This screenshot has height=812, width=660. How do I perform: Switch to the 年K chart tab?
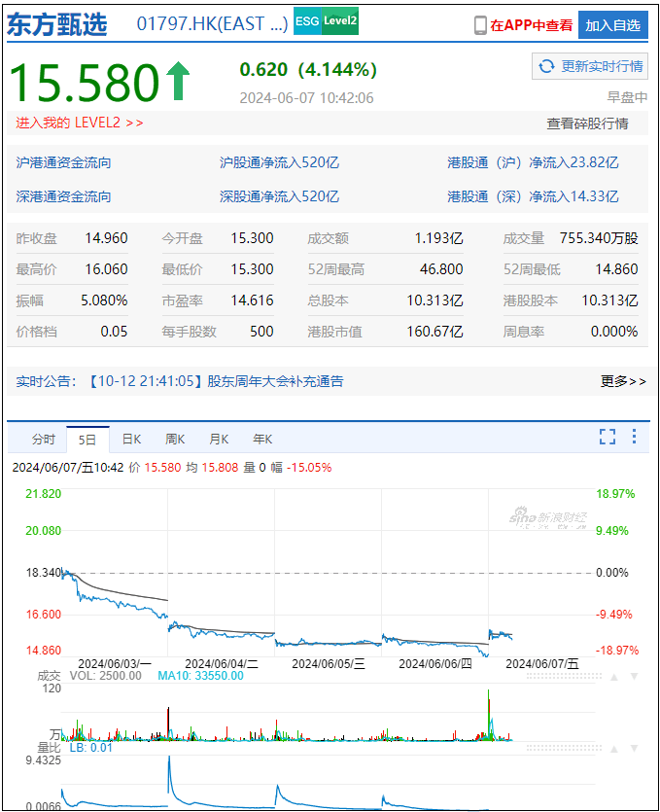pyautogui.click(x=262, y=440)
